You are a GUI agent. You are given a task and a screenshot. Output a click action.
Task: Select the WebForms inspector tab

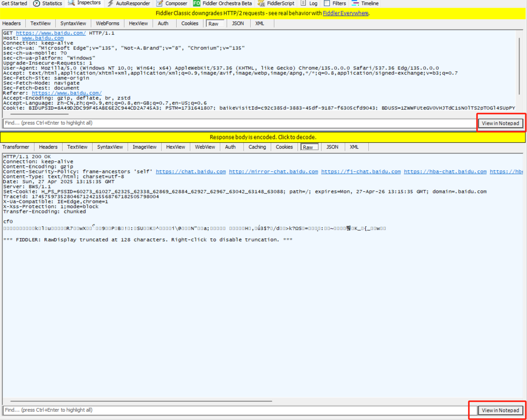108,24
